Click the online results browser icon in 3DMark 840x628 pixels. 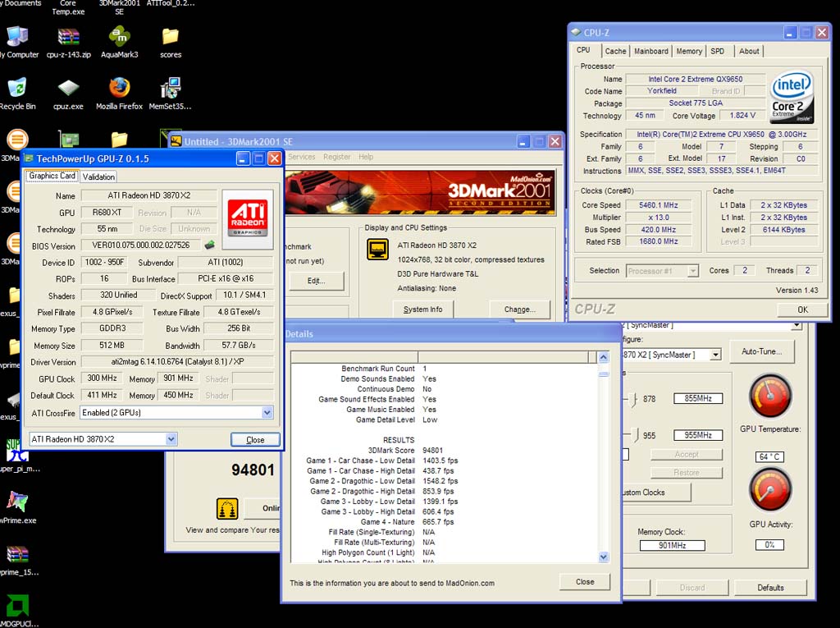[227, 508]
